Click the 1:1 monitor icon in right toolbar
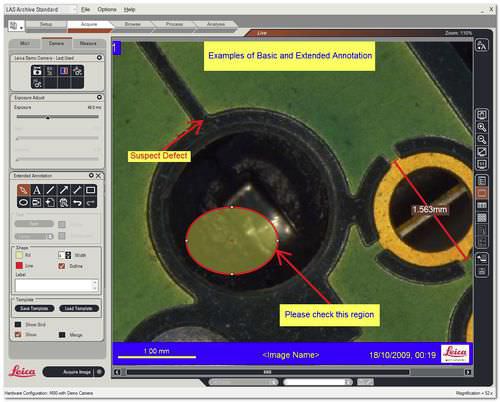The width and height of the screenshot is (500, 402). (x=482, y=164)
